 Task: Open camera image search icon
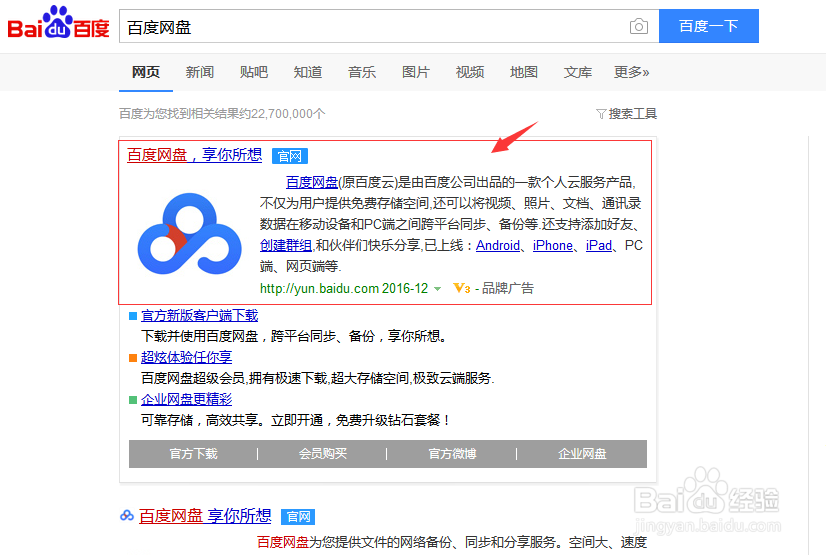click(638, 26)
